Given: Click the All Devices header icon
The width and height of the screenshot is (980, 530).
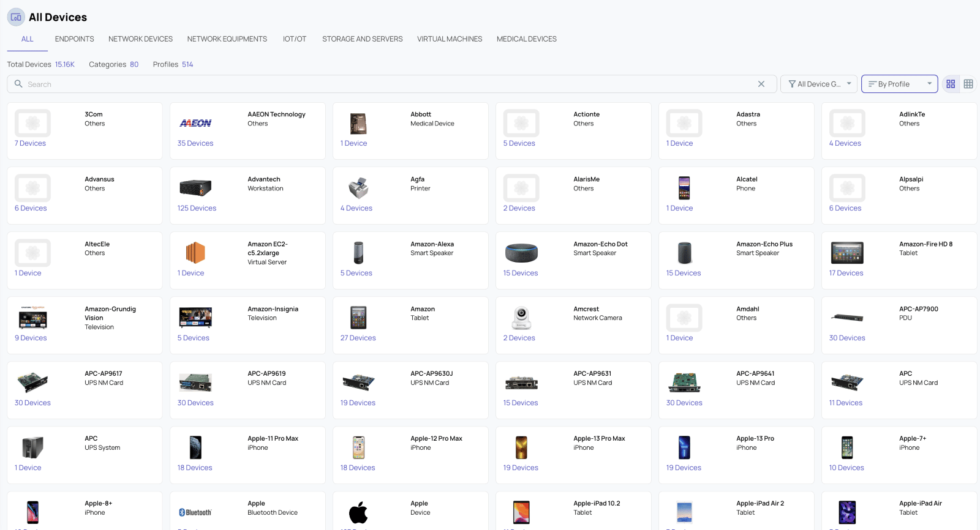Looking at the screenshot, I should point(16,17).
